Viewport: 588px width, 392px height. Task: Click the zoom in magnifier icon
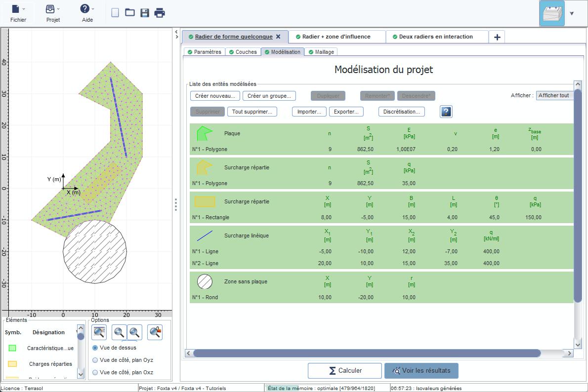[x=119, y=332]
